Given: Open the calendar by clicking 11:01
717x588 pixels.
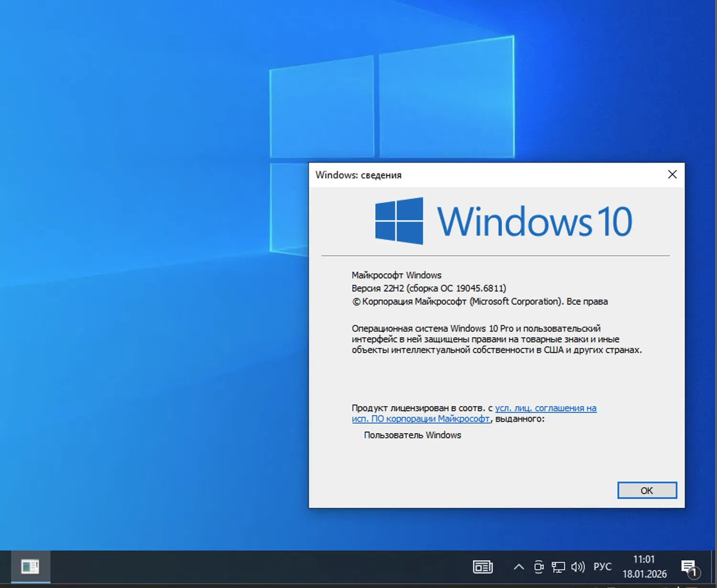Looking at the screenshot, I should pos(644,559).
